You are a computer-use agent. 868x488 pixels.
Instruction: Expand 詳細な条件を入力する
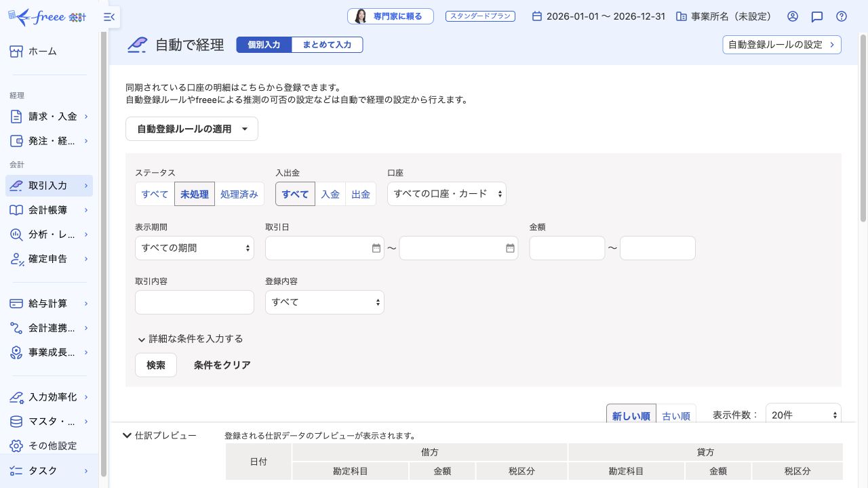(190, 339)
